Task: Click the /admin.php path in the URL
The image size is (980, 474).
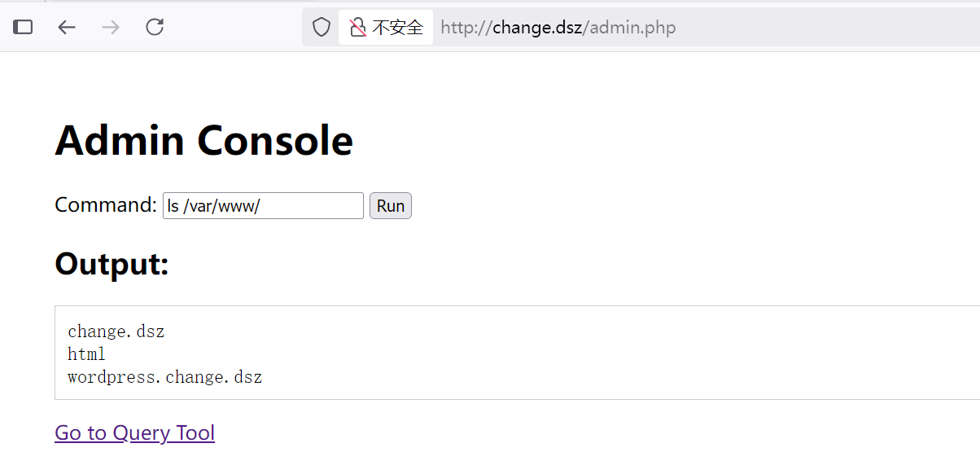Action: [x=629, y=28]
